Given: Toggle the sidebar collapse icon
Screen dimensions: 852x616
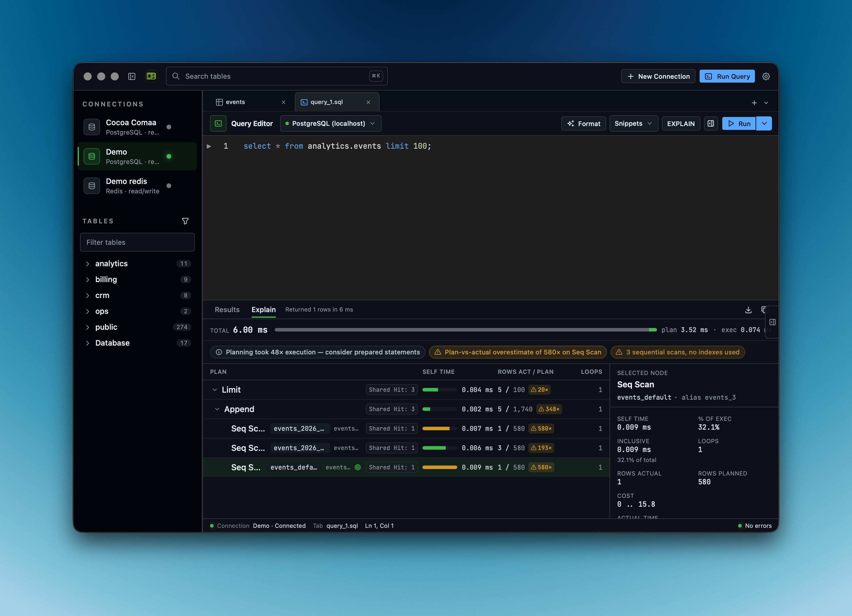Looking at the screenshot, I should tap(132, 76).
